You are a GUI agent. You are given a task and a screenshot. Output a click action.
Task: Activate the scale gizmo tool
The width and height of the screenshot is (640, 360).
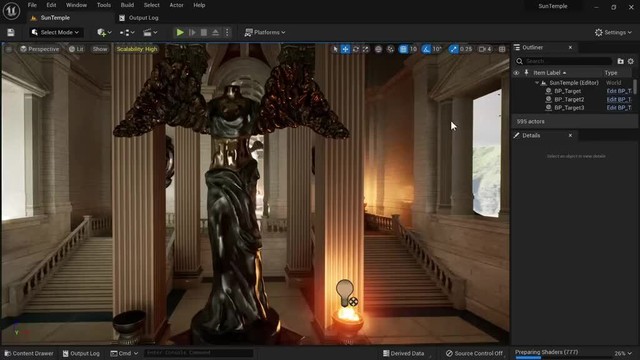(366, 49)
